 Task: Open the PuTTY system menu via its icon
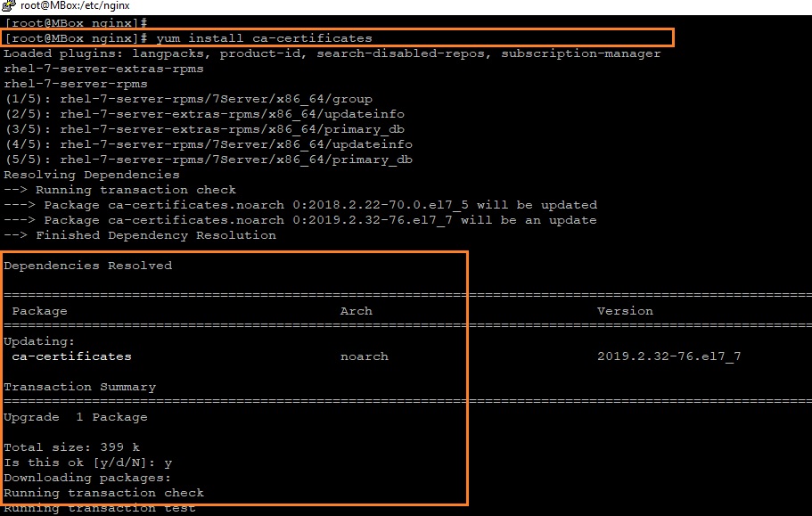click(x=7, y=6)
